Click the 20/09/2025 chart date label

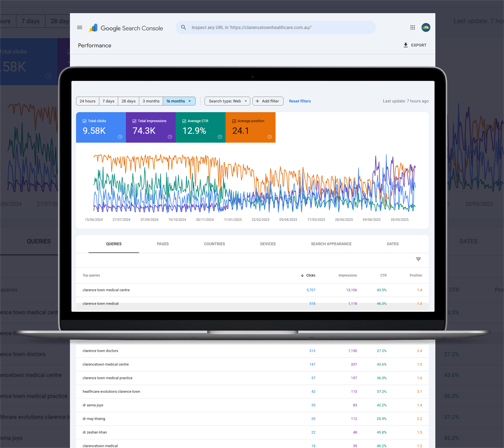(x=399, y=220)
